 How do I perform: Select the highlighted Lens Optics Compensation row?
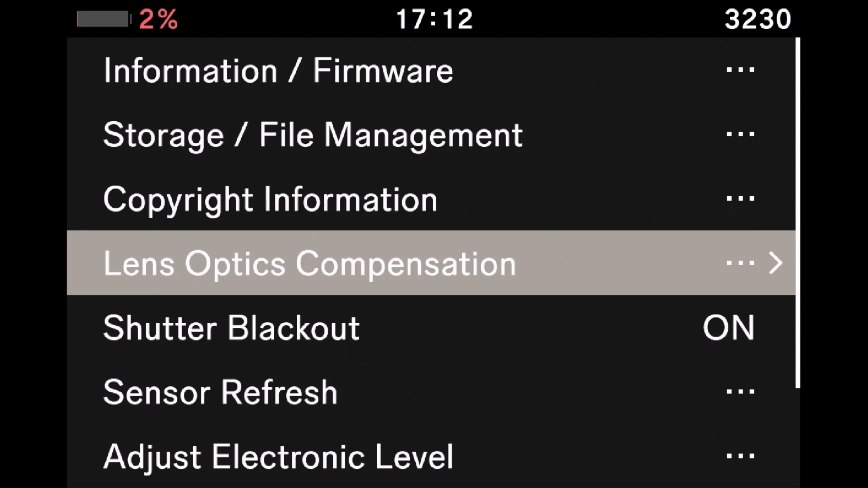pyautogui.click(x=431, y=263)
